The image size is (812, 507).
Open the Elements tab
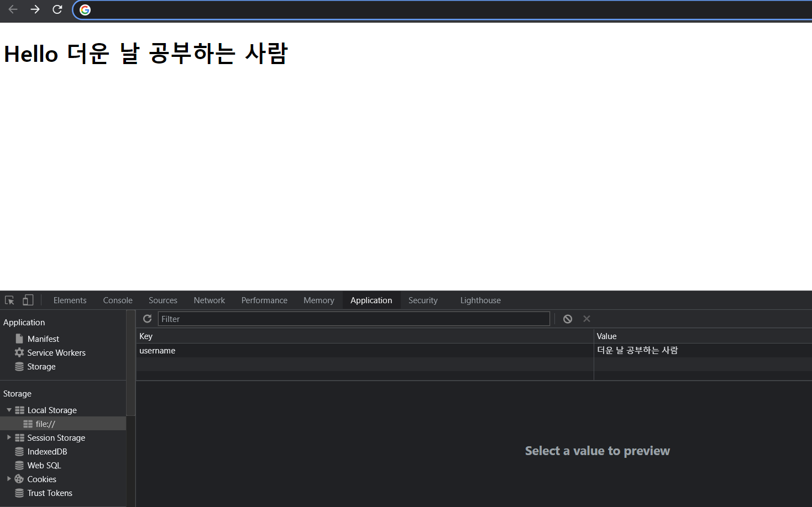pos(70,300)
